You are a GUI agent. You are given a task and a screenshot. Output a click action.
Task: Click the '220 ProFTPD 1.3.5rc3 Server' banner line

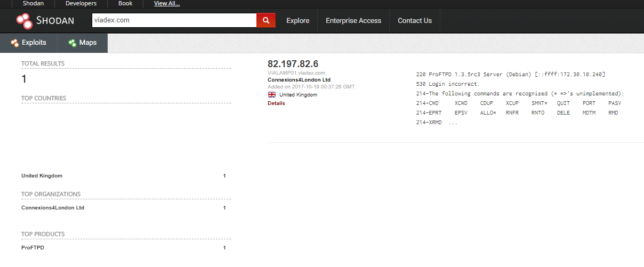pyautogui.click(x=510, y=74)
